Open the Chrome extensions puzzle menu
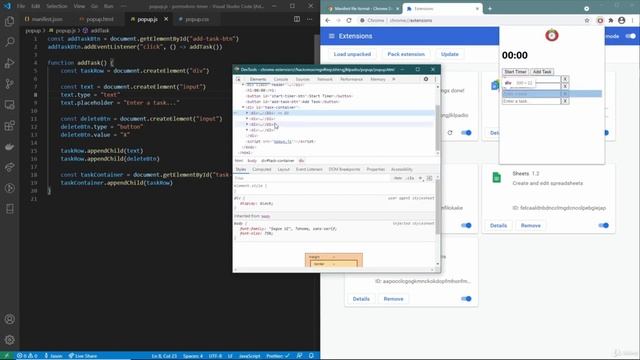 [x=611, y=20]
